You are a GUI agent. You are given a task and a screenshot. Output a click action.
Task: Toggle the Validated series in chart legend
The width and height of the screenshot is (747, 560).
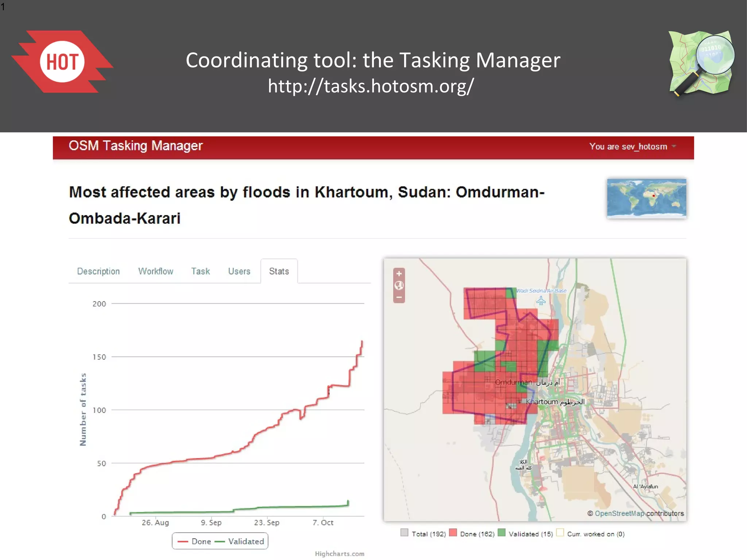(240, 541)
